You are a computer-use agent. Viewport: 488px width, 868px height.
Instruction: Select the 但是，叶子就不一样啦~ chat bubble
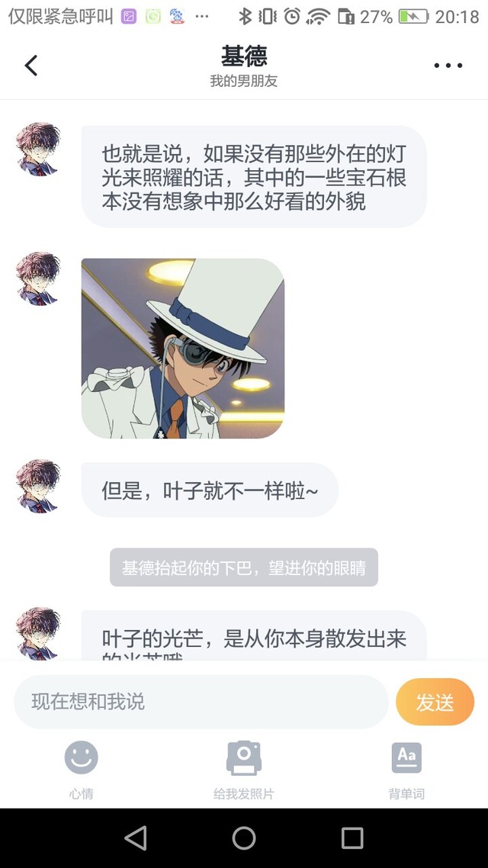point(210,490)
